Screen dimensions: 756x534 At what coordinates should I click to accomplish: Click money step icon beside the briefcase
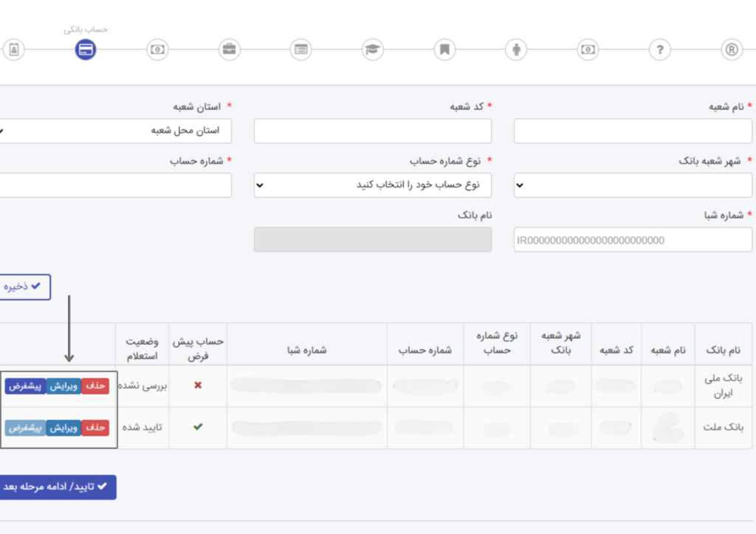coord(158,50)
